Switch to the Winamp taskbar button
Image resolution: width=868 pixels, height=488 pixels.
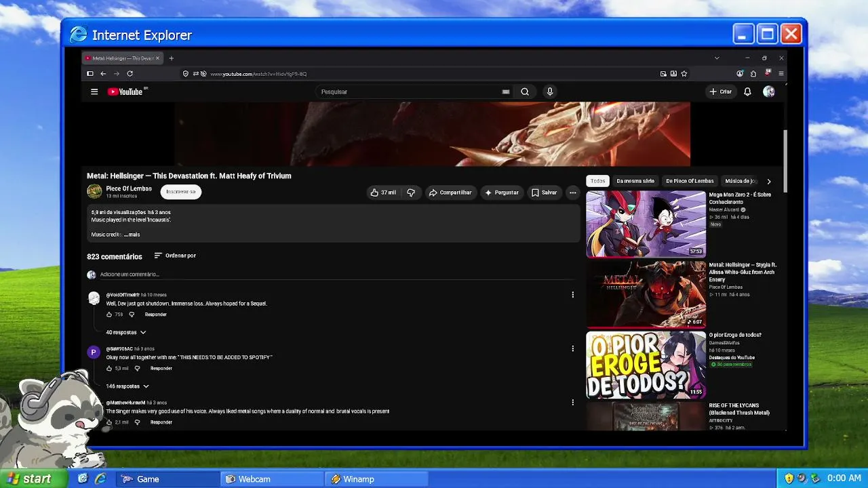pyautogui.click(x=377, y=479)
